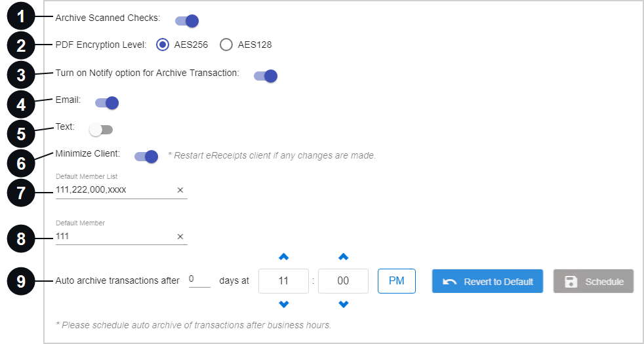Clear the Default Member field
This screenshot has height=344, width=644.
(180, 237)
